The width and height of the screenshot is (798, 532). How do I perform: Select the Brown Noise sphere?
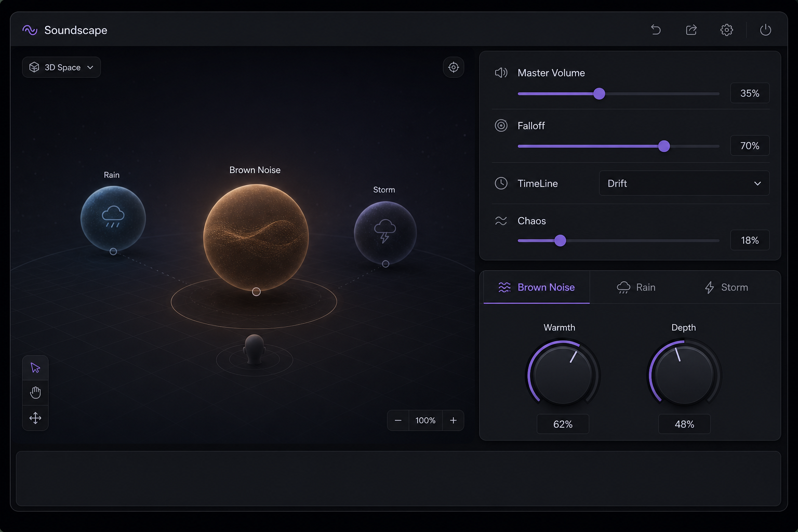click(256, 237)
